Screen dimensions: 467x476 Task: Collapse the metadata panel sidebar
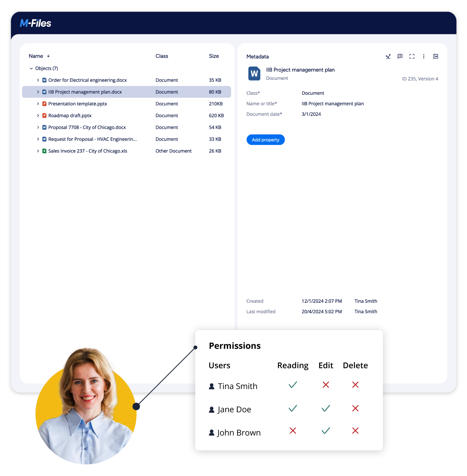coord(436,56)
